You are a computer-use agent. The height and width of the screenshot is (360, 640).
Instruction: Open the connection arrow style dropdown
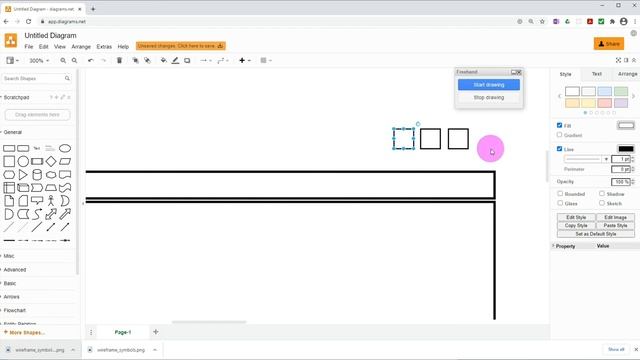tap(205, 60)
